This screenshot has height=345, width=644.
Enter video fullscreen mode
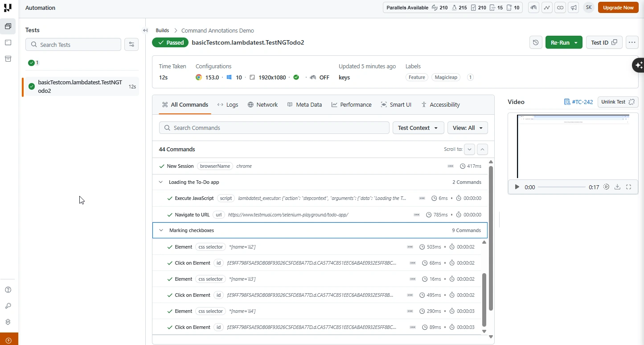629,187
